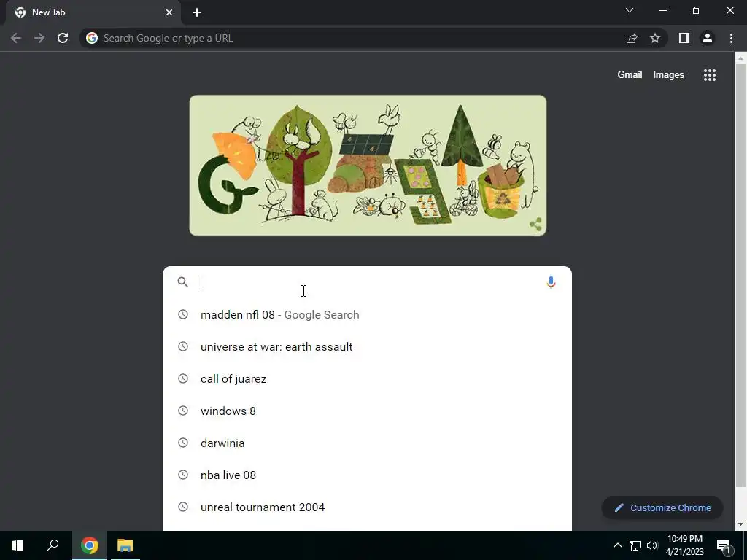Image resolution: width=747 pixels, height=560 pixels.
Task: Click the browser forward arrow
Action: 39,38
